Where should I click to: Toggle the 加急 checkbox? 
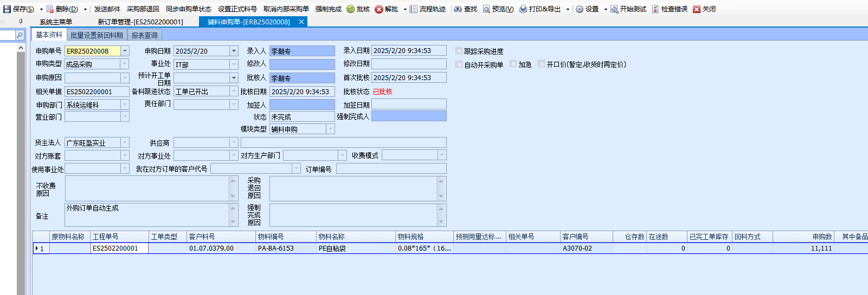pyautogui.click(x=513, y=64)
